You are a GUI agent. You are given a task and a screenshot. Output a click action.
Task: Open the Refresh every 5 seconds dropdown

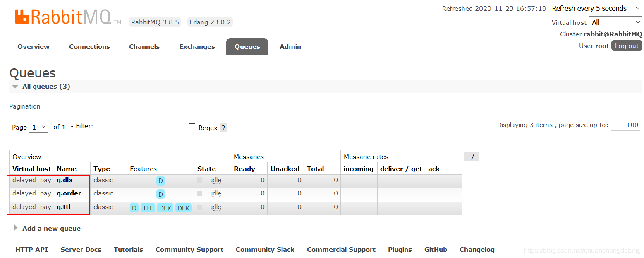tap(596, 8)
